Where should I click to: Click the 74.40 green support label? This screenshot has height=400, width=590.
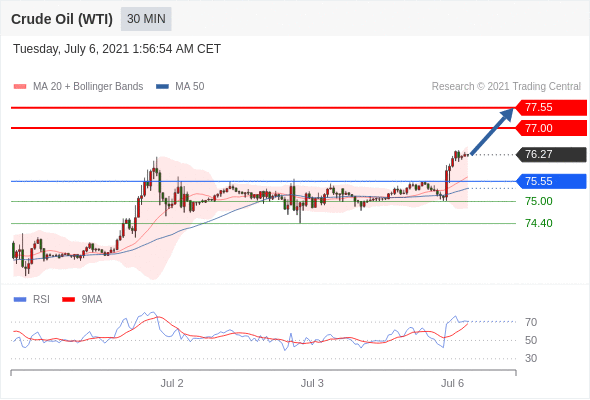click(539, 224)
